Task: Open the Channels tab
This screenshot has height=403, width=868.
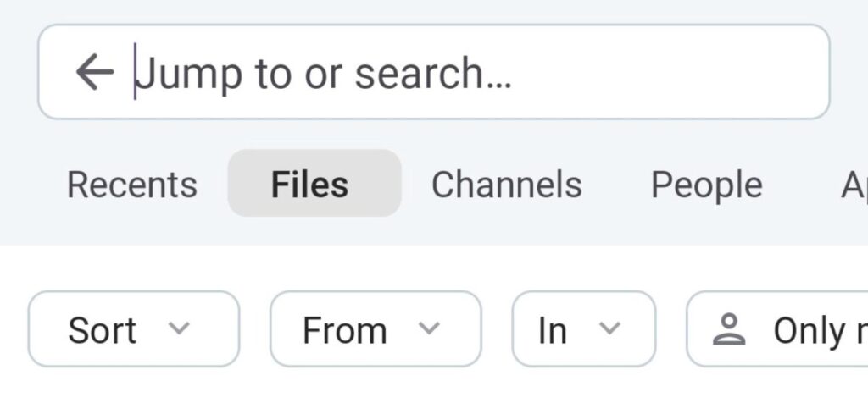Action: tap(506, 185)
